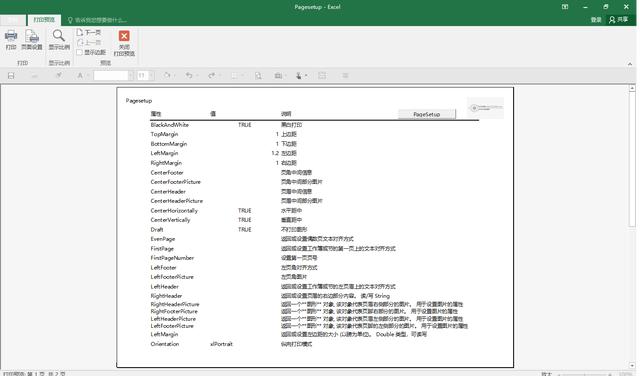Open Ribbon Display Options icon in title bar
This screenshot has height=376, width=640.
(565, 7)
